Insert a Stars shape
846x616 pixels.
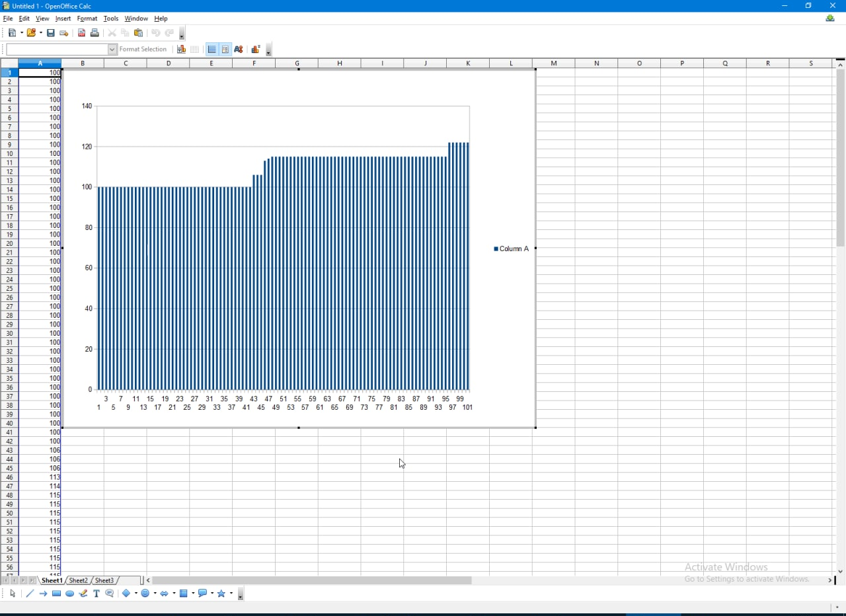(x=221, y=594)
